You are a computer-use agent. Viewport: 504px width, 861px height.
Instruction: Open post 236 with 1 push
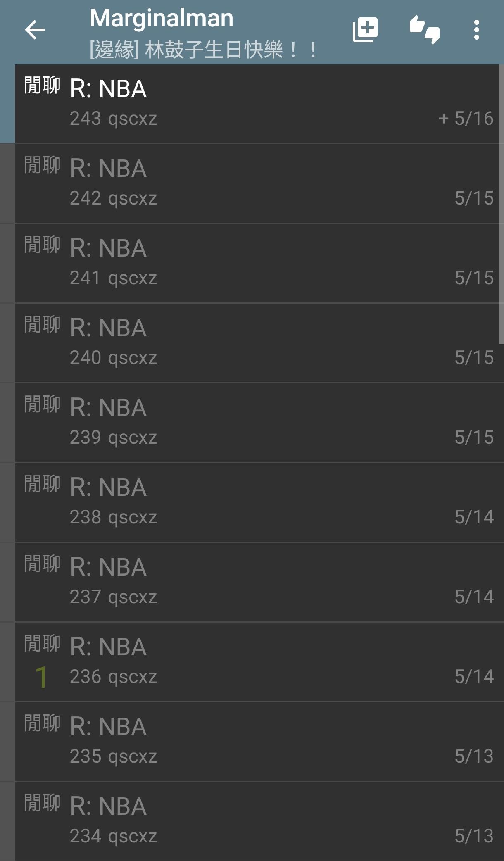pyautogui.click(x=256, y=662)
